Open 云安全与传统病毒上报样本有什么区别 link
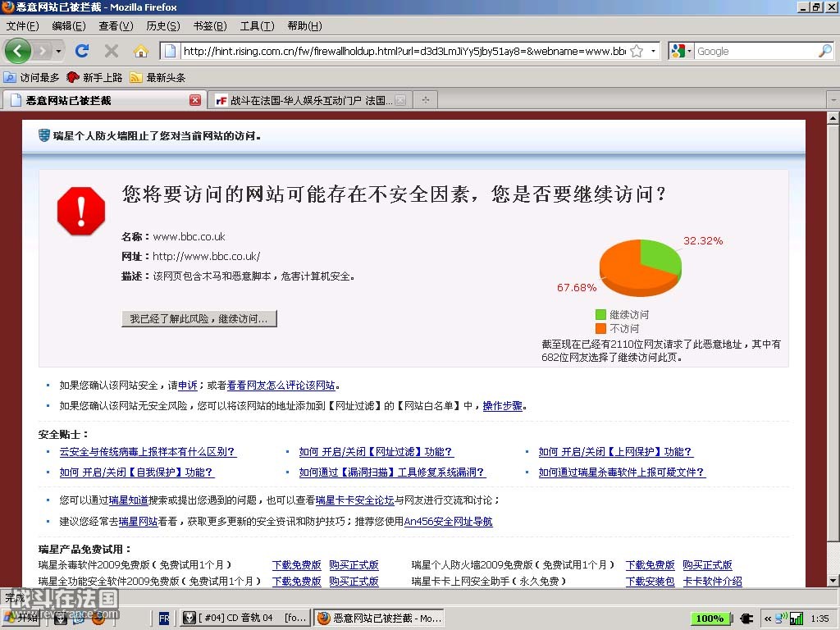The image size is (840, 630). point(148,452)
